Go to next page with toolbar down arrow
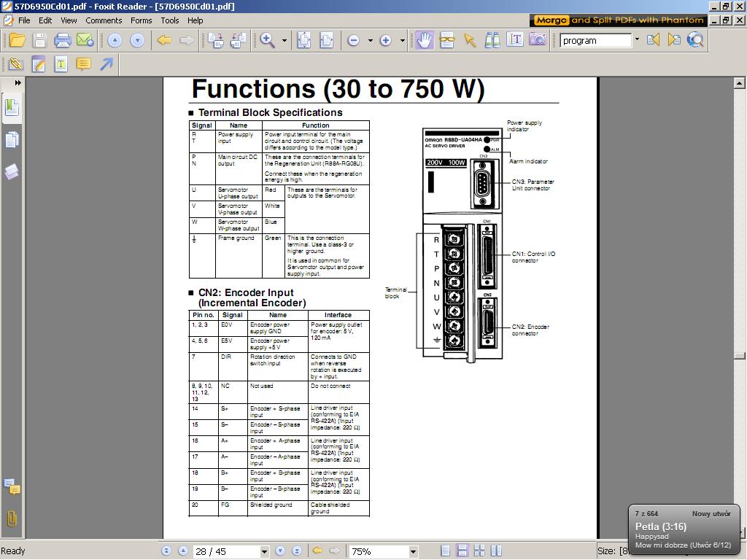Screen dimensions: 747x560 pos(137,41)
